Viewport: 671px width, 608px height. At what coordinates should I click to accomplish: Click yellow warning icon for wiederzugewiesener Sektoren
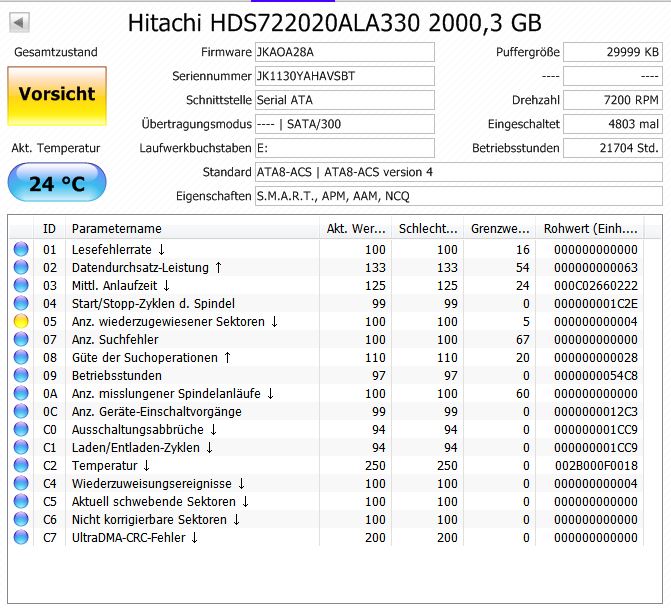[21, 321]
